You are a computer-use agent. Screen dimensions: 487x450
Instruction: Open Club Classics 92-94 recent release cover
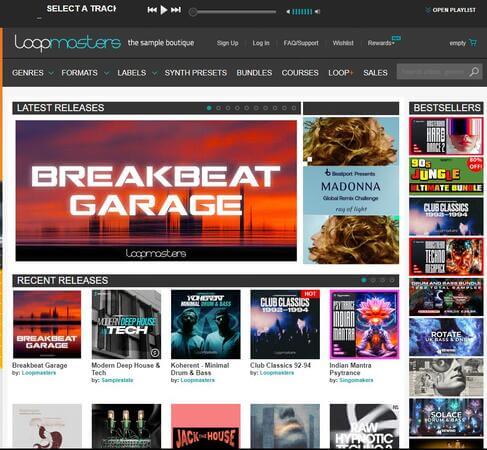pos(285,324)
